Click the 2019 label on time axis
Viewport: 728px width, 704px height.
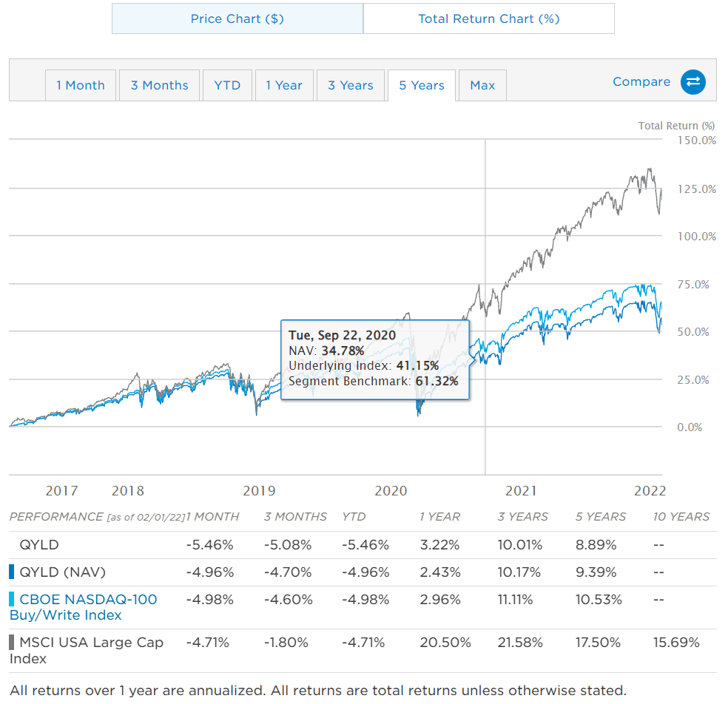[x=259, y=490]
